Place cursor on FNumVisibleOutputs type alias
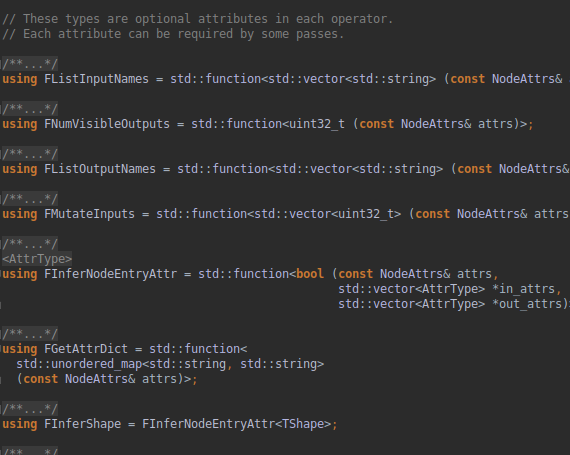Viewport: 570px width, 455px height. click(x=107, y=124)
